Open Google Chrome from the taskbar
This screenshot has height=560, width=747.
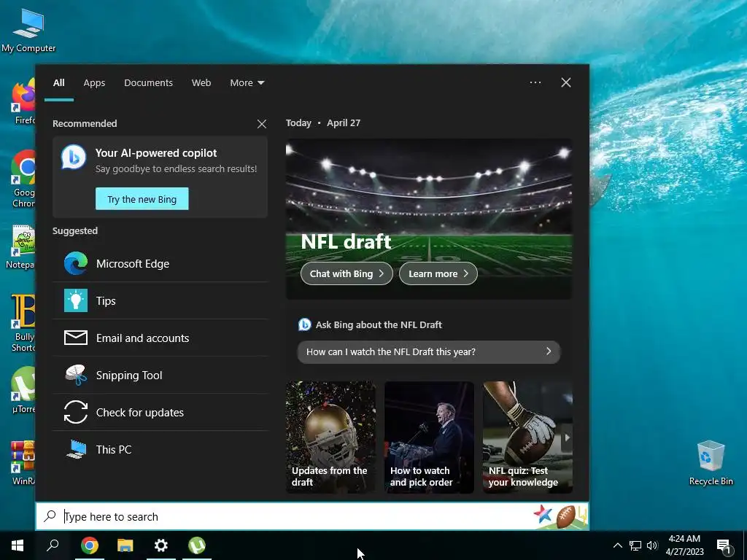click(x=90, y=545)
